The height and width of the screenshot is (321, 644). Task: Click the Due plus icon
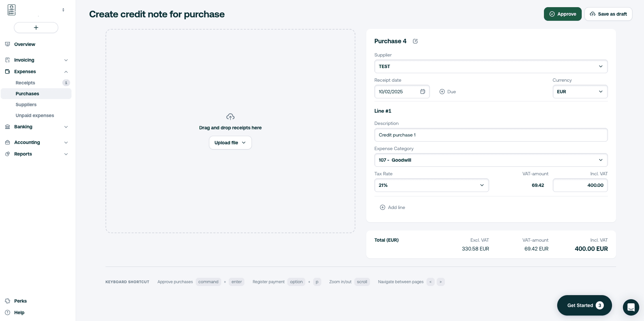pos(442,92)
